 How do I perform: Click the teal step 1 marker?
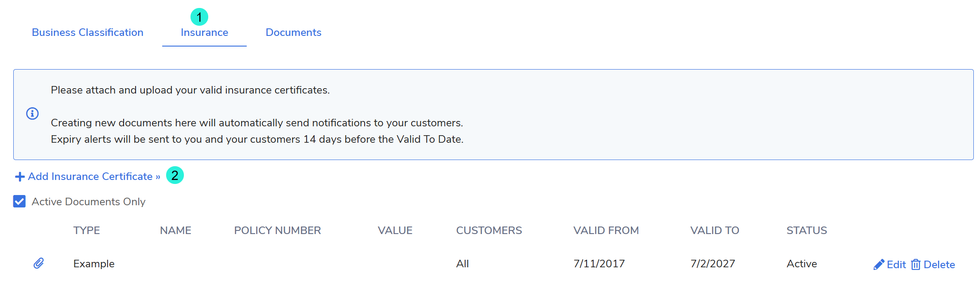(x=199, y=17)
